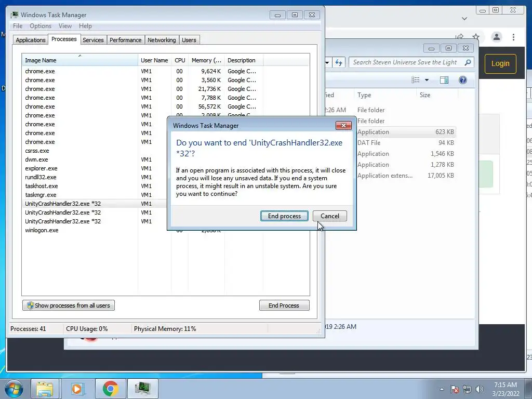This screenshot has height=399, width=532.
Task: Select the csrss.exe process row
Action: click(95, 151)
